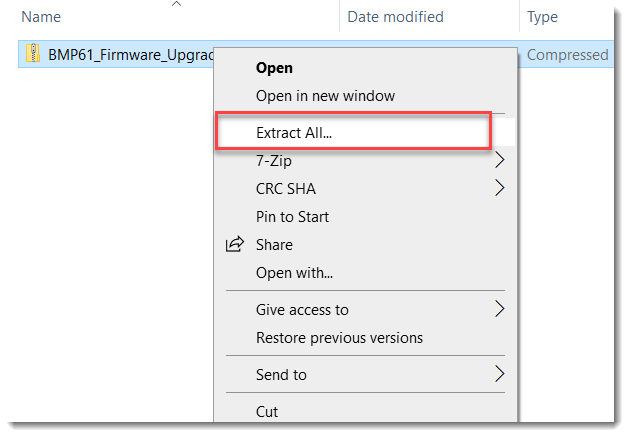Image resolution: width=629 pixels, height=437 pixels.
Task: Click the Share icon in context menu
Action: 235,245
